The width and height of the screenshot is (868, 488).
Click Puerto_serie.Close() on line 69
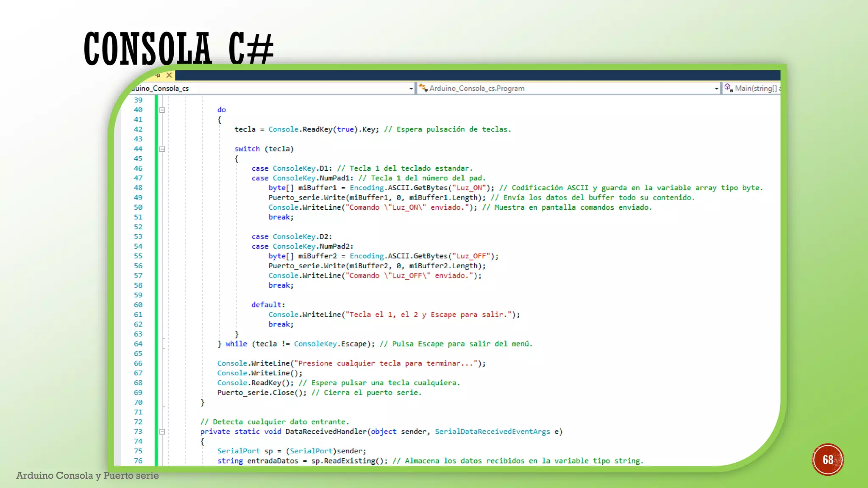point(261,393)
